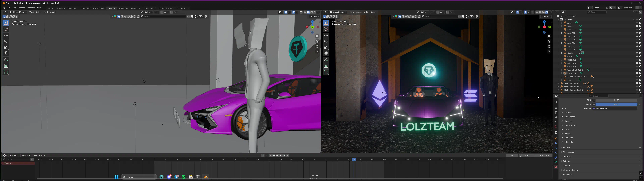Click the Marker menu in timeline
Screen dimensions: 644x181
pyautogui.click(x=42, y=156)
